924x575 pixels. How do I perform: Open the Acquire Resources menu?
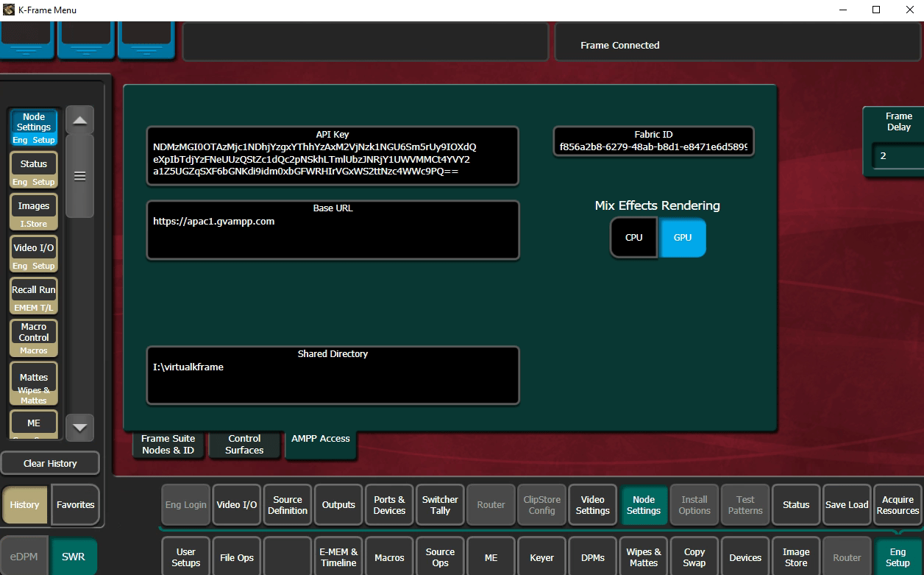pos(898,505)
